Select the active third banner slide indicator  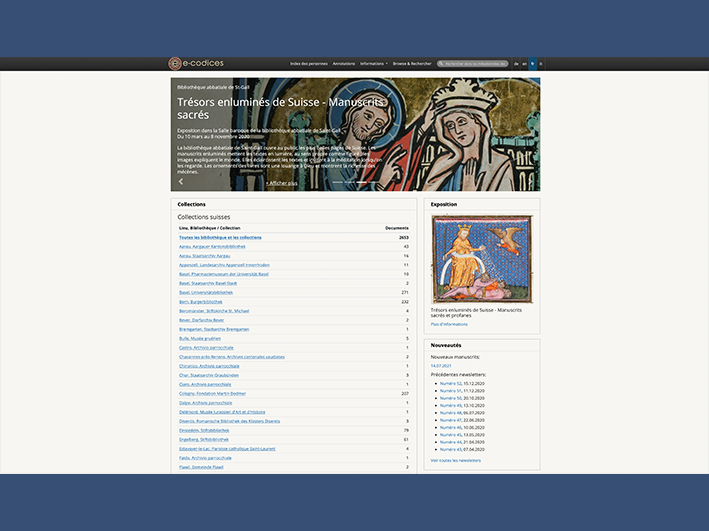361,182
